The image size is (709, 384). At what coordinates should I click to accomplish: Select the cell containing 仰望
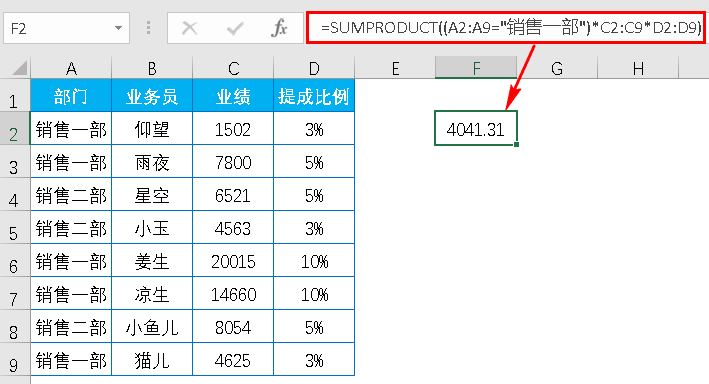tap(152, 128)
